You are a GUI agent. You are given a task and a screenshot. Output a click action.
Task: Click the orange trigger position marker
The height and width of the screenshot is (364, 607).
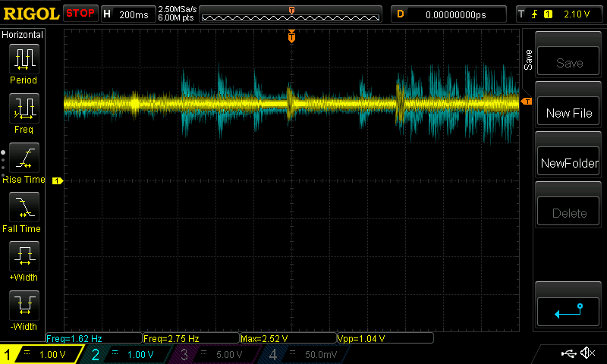point(291,36)
